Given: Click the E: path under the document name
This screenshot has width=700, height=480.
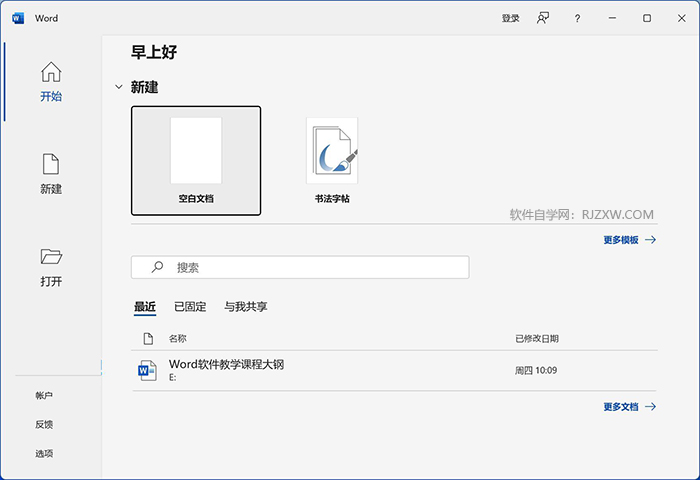Looking at the screenshot, I should [172, 378].
